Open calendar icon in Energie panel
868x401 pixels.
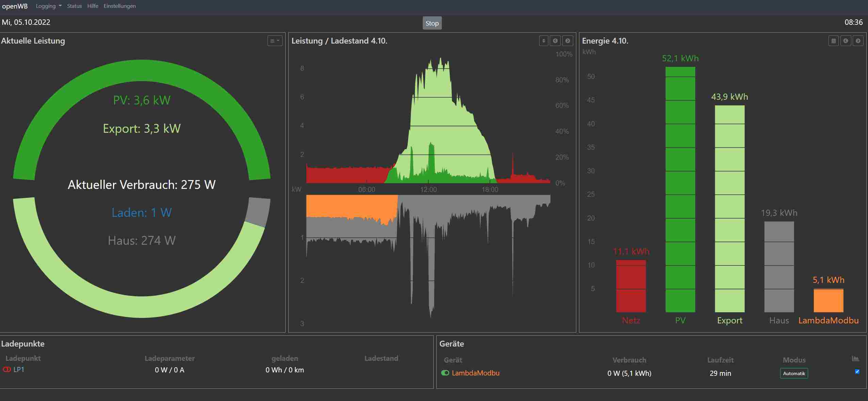tap(833, 41)
